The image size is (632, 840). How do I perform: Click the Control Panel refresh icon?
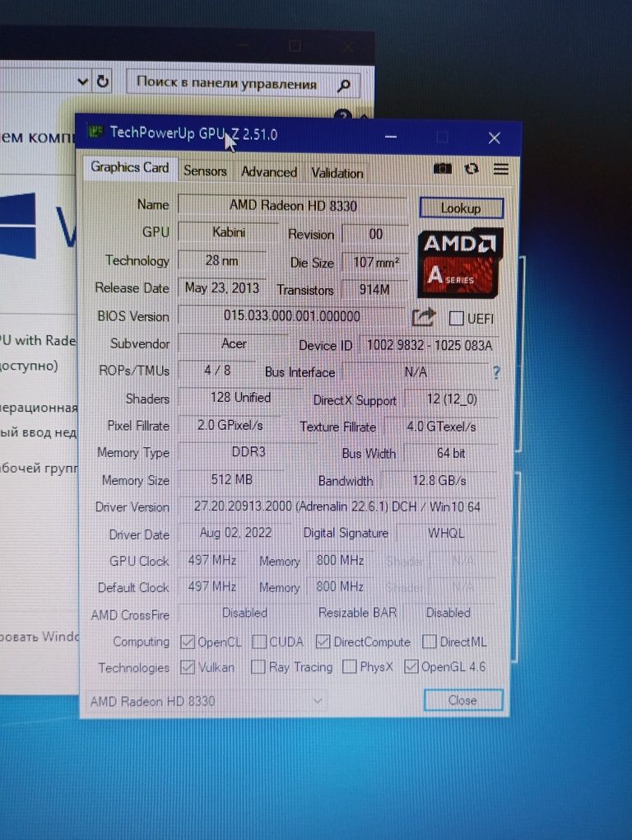(x=102, y=82)
